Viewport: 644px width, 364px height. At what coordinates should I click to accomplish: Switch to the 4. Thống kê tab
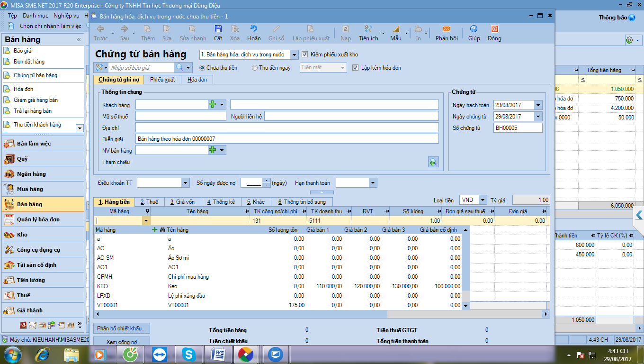point(221,202)
